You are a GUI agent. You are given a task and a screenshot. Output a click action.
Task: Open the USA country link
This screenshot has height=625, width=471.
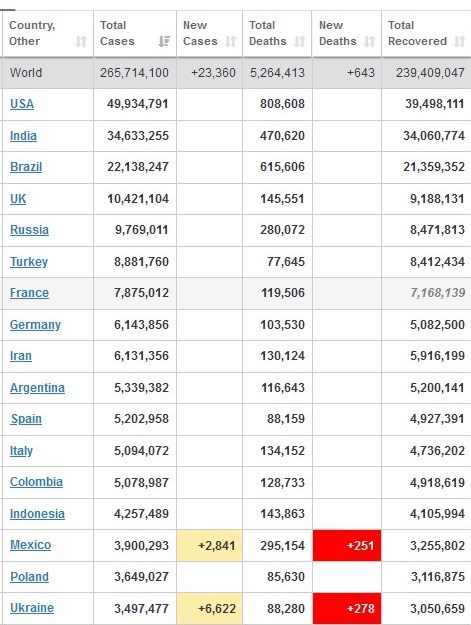click(x=22, y=104)
